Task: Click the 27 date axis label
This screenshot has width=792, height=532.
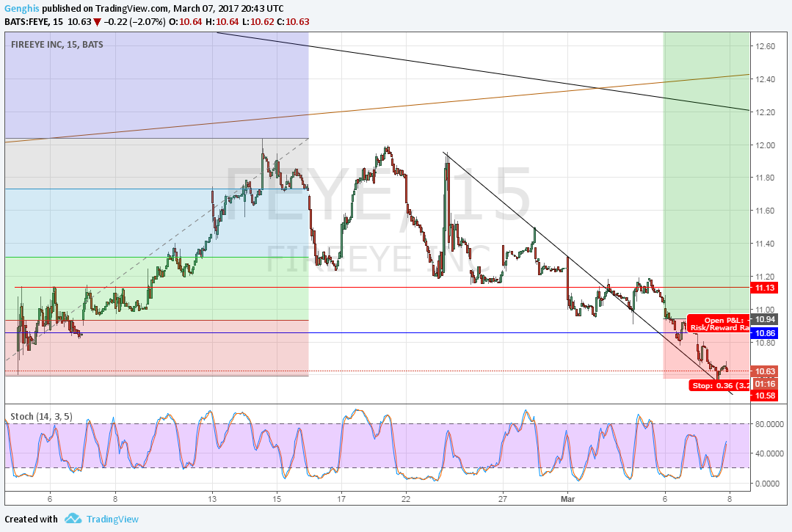Action: 503,499
